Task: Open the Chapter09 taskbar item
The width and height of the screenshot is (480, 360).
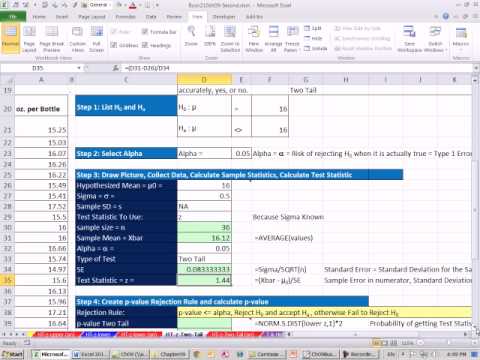Action: [x=169, y=354]
